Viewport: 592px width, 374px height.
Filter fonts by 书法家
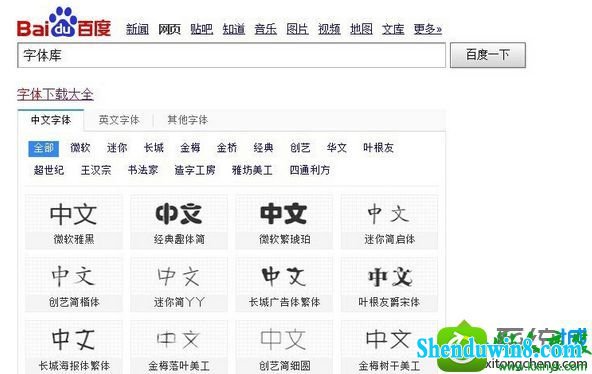tap(143, 170)
